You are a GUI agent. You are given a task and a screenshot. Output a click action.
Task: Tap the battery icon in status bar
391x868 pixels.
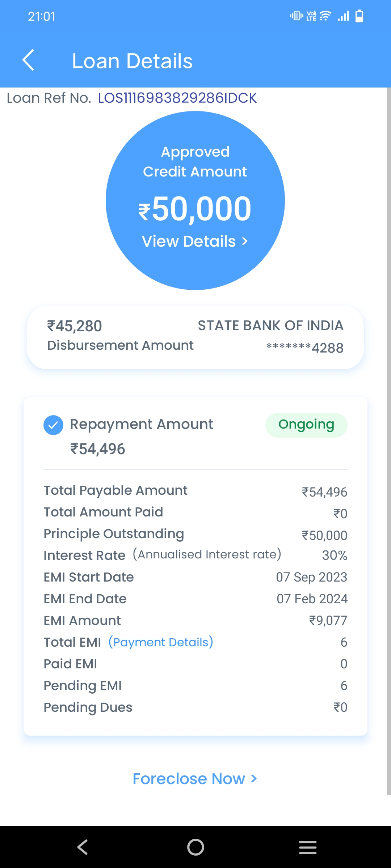click(x=359, y=16)
